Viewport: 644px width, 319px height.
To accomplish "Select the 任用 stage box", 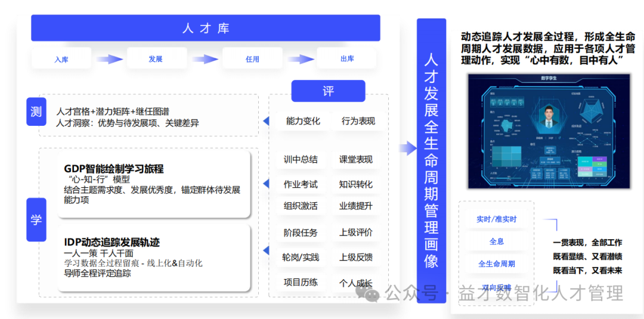I will [252, 58].
